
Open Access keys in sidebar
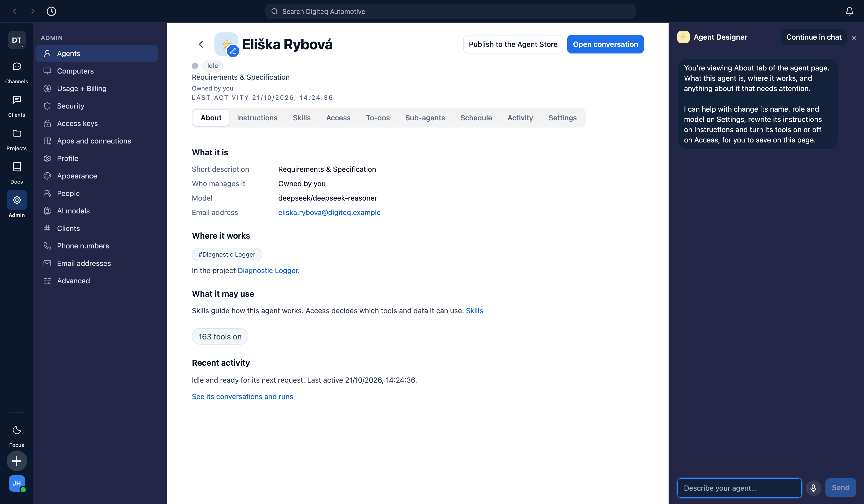click(97, 123)
